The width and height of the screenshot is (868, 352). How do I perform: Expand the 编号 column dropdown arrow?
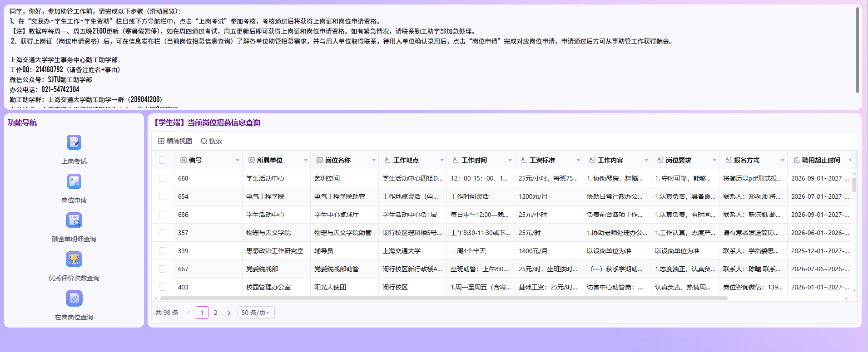[x=238, y=160]
